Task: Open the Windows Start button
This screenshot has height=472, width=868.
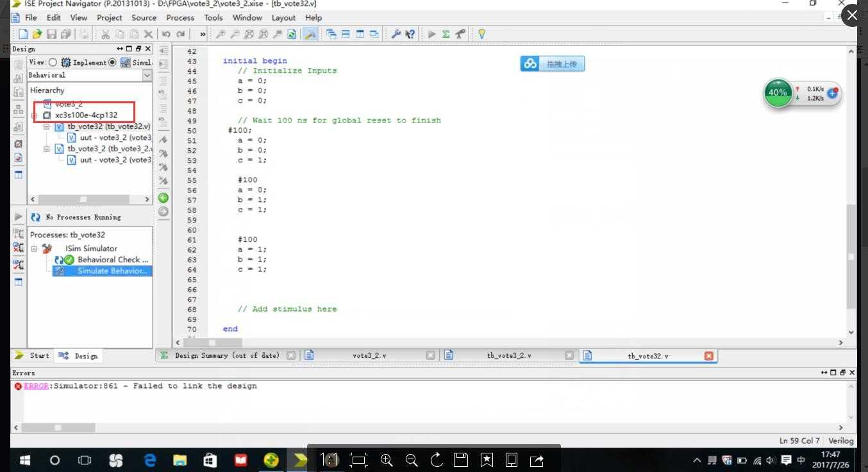Action: pyautogui.click(x=26, y=460)
